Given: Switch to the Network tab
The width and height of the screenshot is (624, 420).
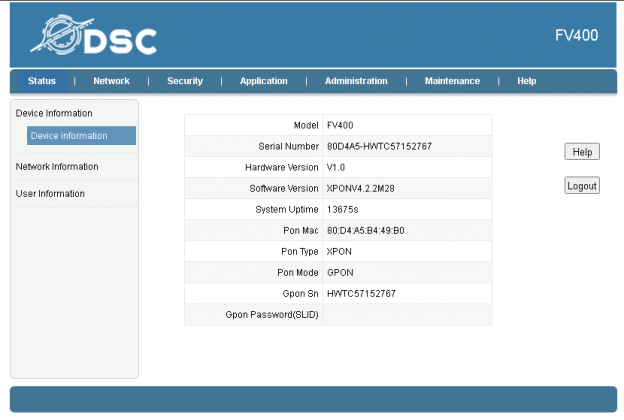Looking at the screenshot, I should (111, 81).
